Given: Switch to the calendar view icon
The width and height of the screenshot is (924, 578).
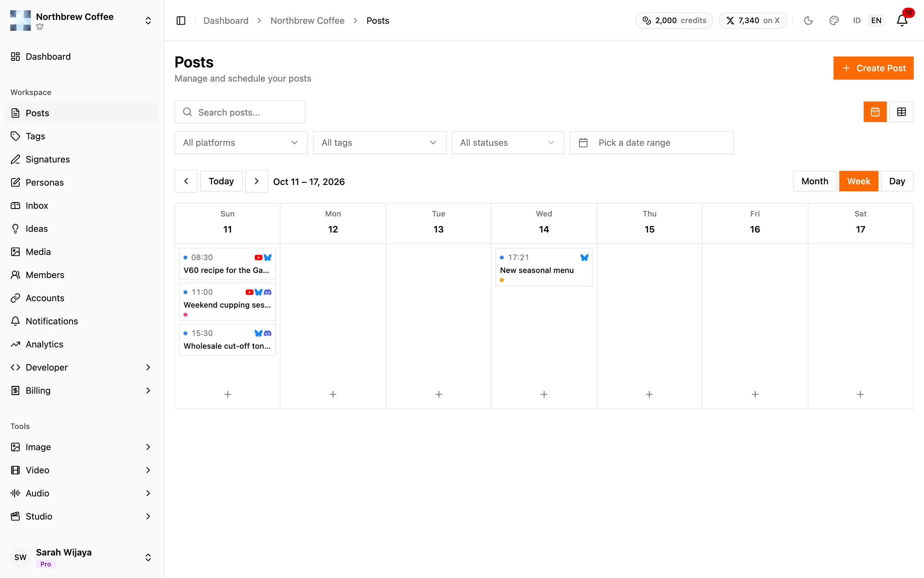Looking at the screenshot, I should click(x=875, y=112).
